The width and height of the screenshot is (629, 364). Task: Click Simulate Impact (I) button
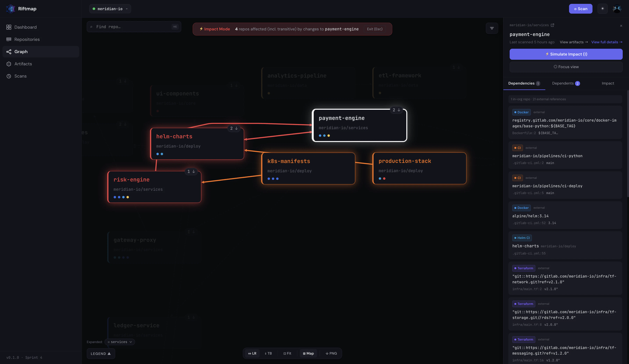pyautogui.click(x=566, y=54)
